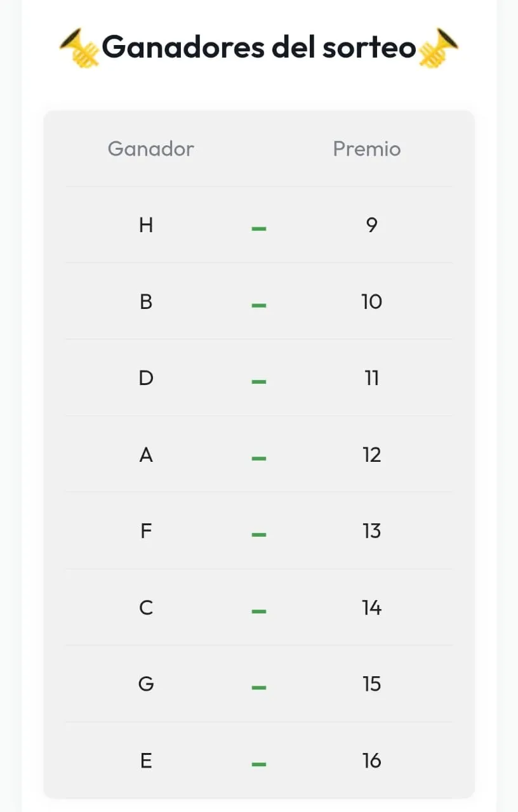Click prize number 10
The width and height of the screenshot is (518, 812).
372,301
